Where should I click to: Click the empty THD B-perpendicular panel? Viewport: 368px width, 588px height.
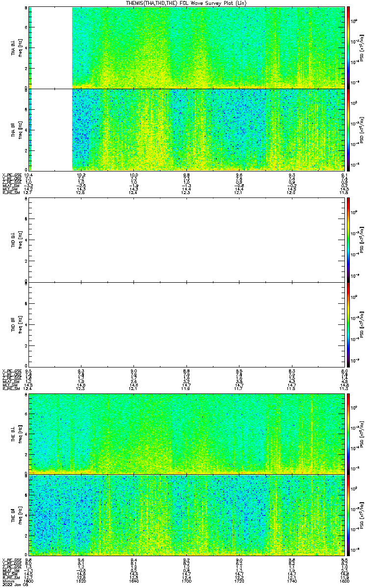[186, 240]
